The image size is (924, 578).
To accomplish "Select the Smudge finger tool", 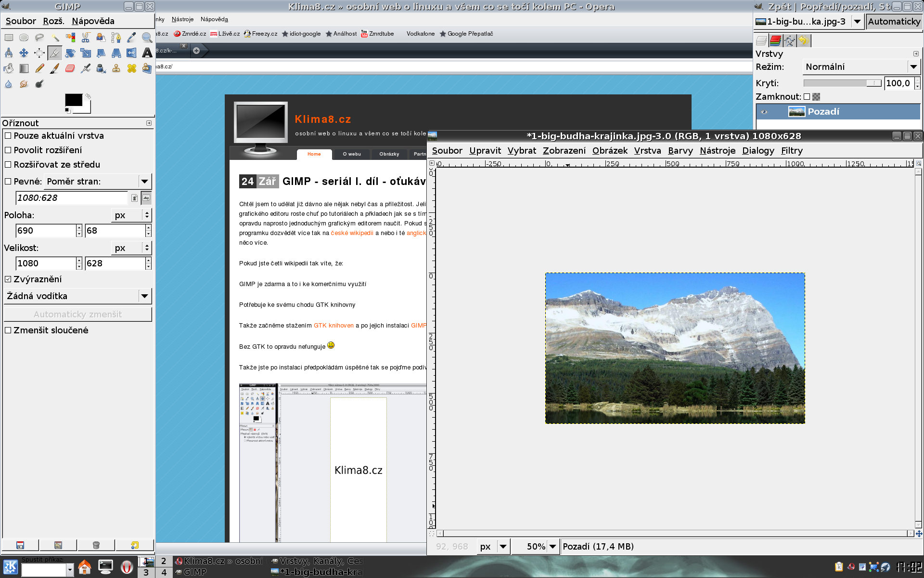I will (24, 83).
